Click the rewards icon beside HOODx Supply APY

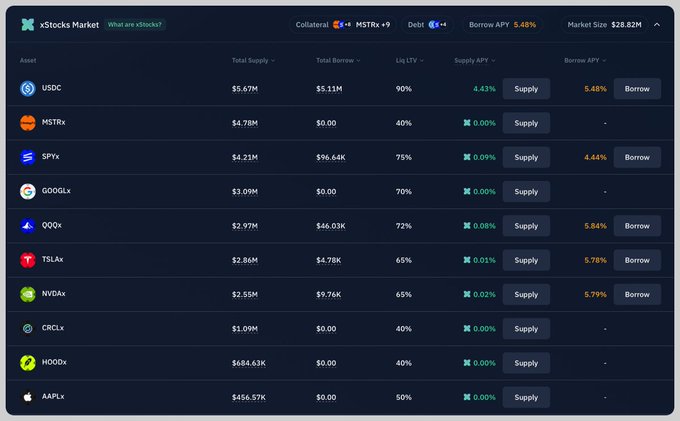467,362
